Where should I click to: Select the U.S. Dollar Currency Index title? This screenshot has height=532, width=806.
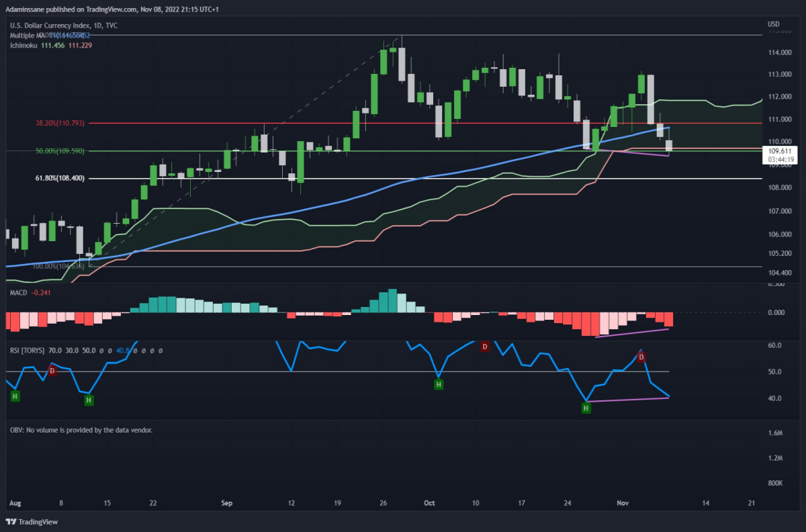click(x=64, y=26)
